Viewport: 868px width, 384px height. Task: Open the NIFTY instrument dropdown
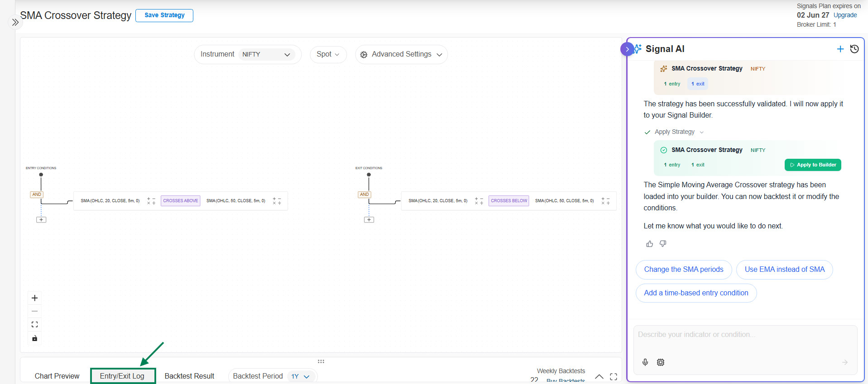coord(266,54)
